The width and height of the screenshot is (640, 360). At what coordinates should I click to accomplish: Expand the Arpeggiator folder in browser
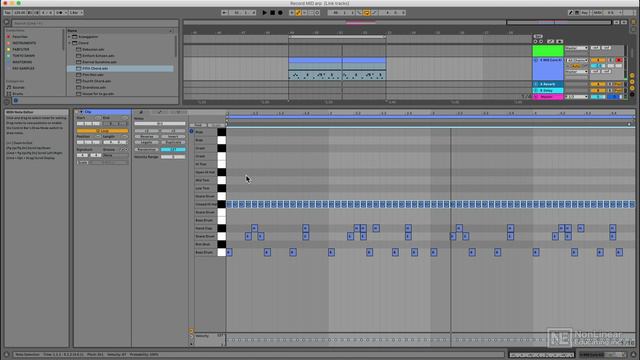[x=70, y=37]
